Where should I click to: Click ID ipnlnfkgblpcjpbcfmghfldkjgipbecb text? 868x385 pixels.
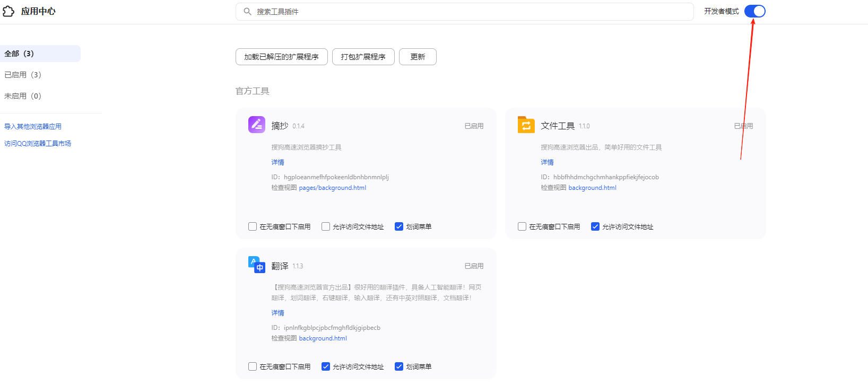pos(326,328)
